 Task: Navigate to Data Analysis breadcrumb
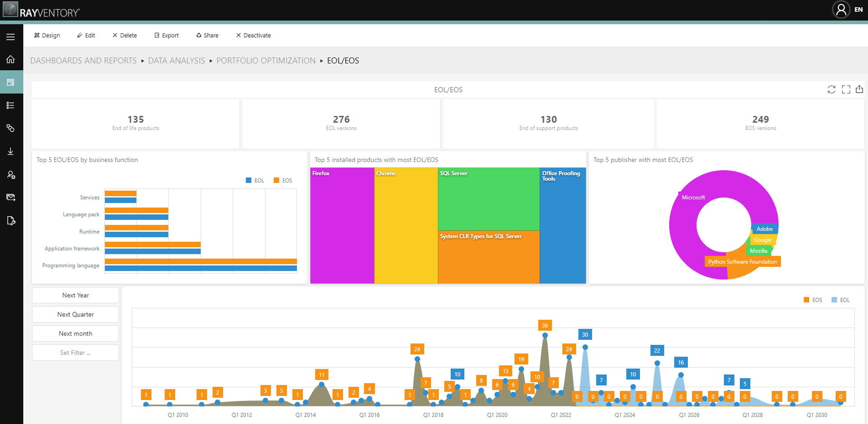coord(176,61)
